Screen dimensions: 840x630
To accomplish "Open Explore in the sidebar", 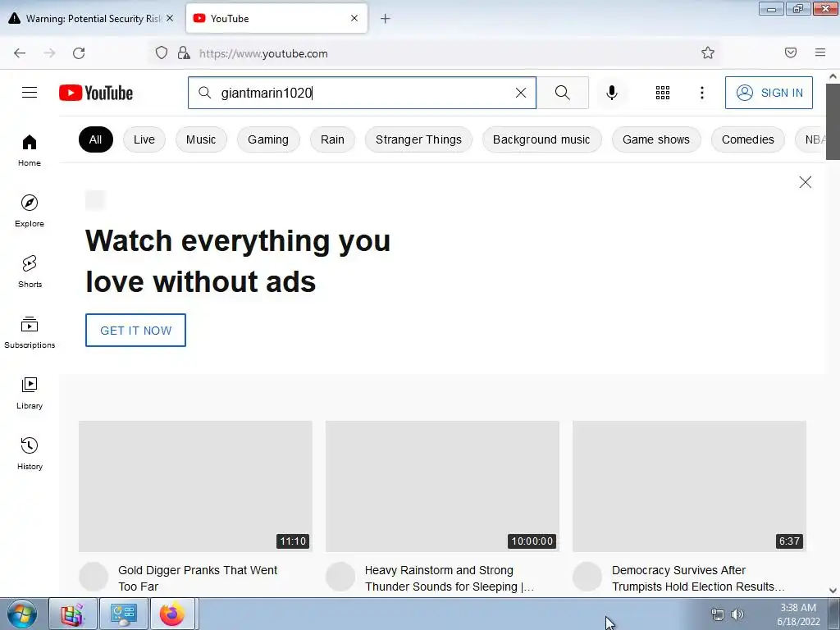I will tap(30, 211).
